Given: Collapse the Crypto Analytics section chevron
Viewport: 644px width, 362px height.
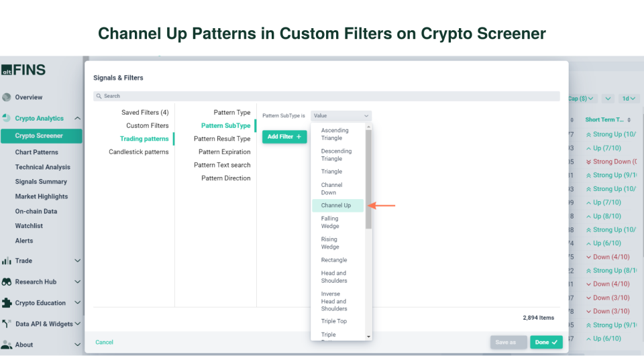Looking at the screenshot, I should (77, 119).
